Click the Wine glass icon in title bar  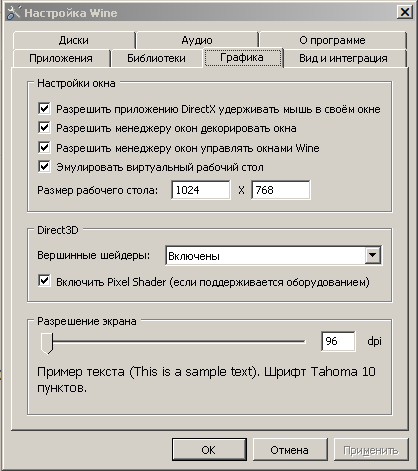pyautogui.click(x=13, y=13)
